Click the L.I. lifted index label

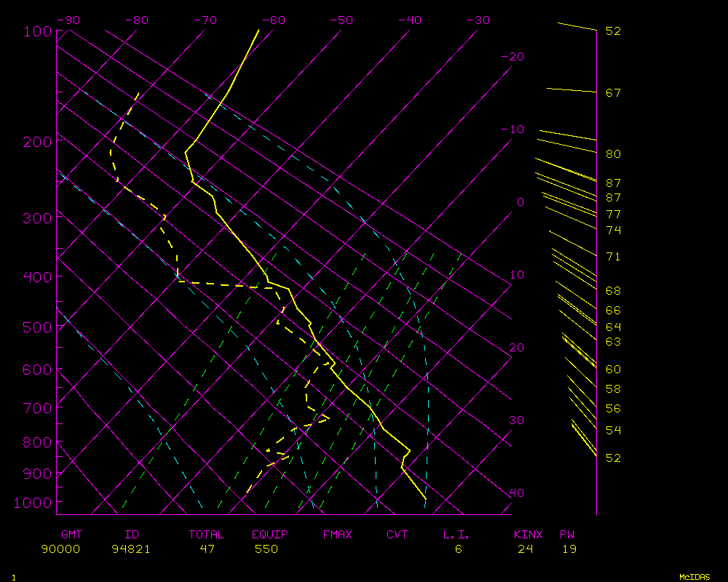(456, 535)
